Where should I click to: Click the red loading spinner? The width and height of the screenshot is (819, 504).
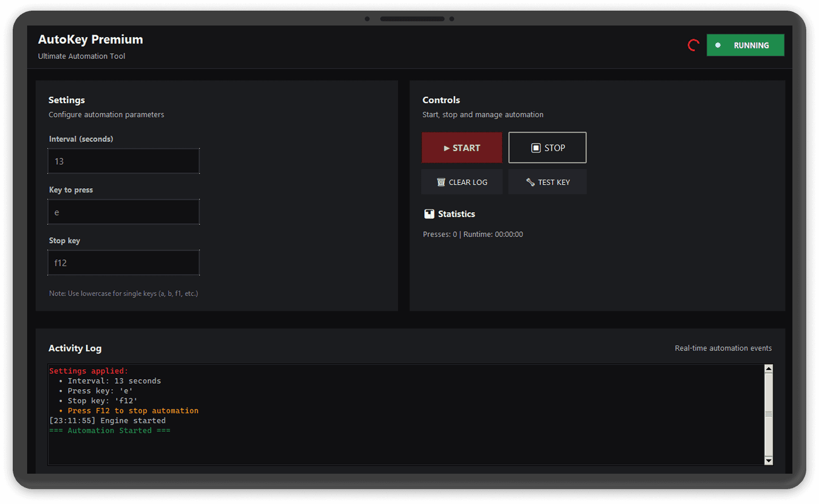point(693,45)
